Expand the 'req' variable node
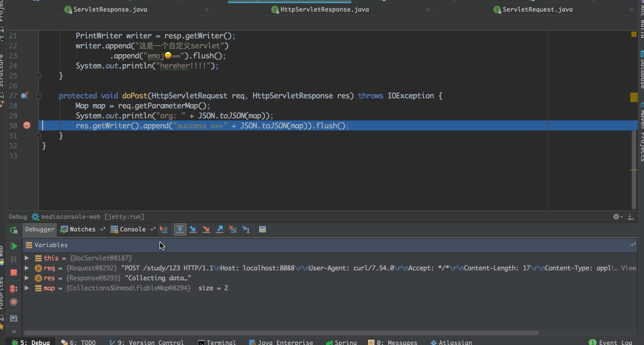 pyautogui.click(x=27, y=268)
